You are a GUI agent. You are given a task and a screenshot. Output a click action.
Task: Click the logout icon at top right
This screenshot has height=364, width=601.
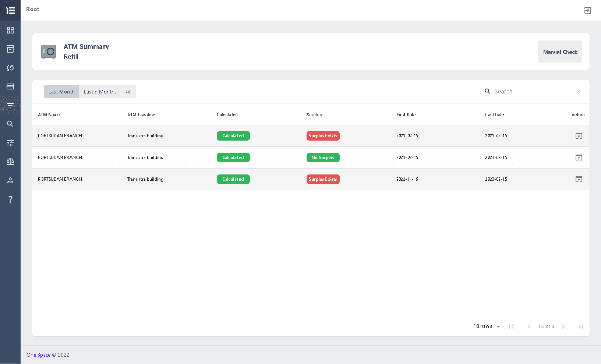[x=588, y=10]
